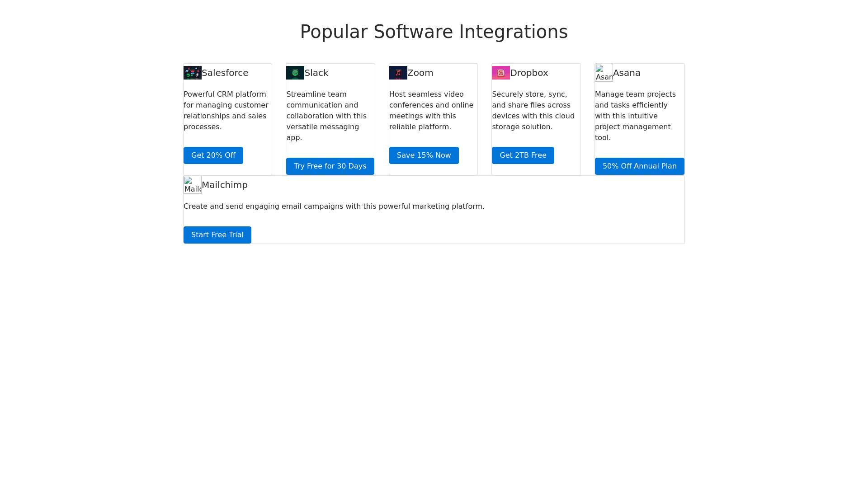The width and height of the screenshot is (868, 488).
Task: Click the Dropbox heading text
Action: pos(529,73)
